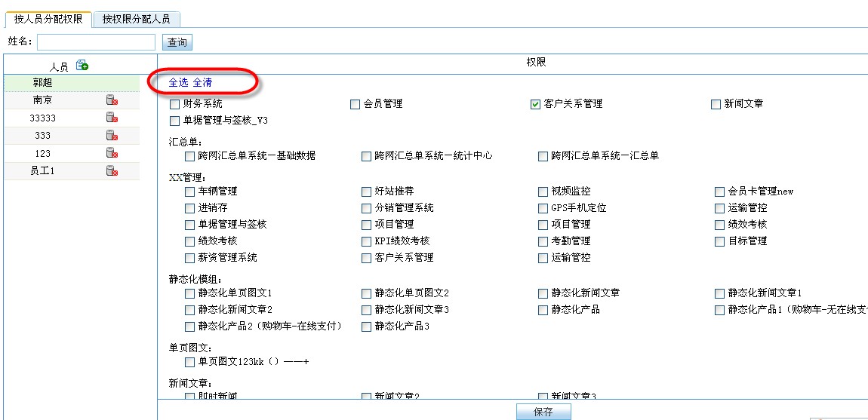Uncheck the ticked 客户关系管理 checkbox

[x=535, y=104]
